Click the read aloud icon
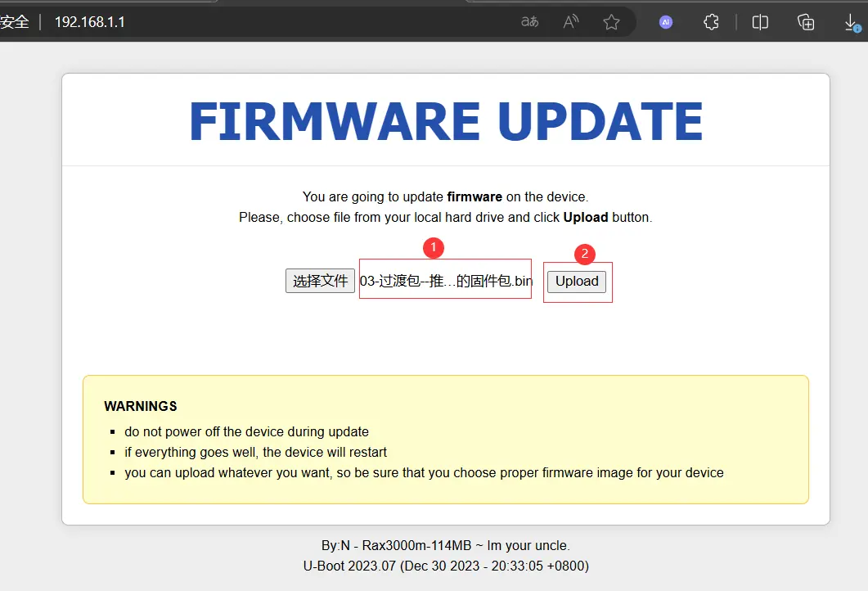868x591 pixels. (571, 22)
